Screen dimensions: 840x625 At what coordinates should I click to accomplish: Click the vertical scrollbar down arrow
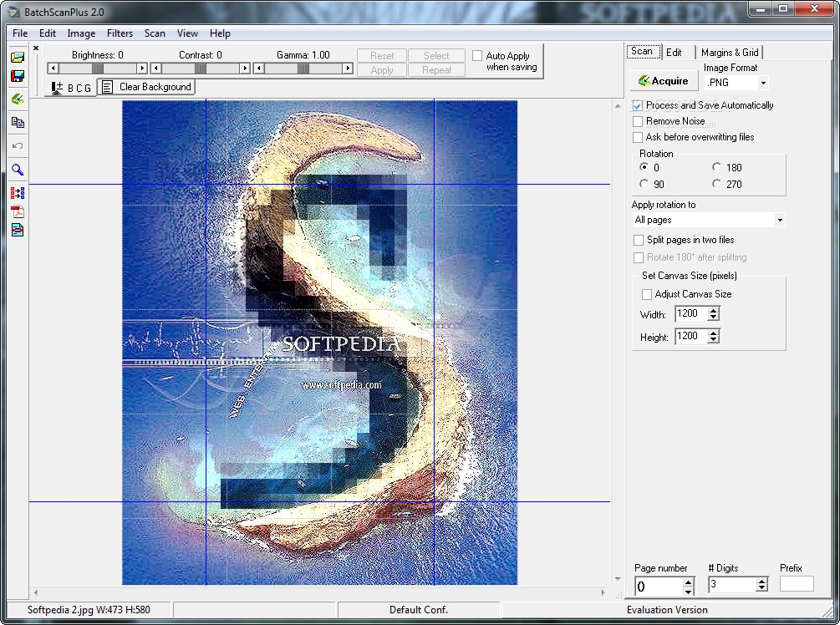pyautogui.click(x=618, y=579)
